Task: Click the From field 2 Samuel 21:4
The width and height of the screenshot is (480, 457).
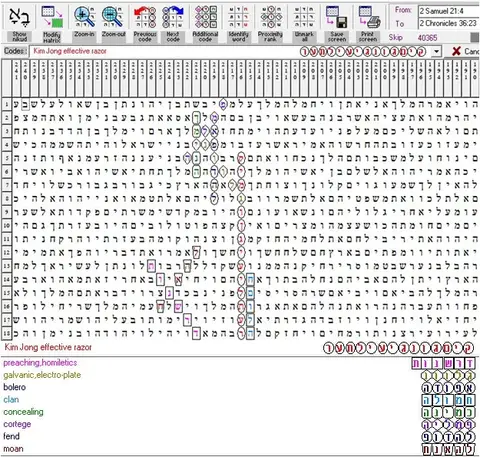Action: coord(449,11)
